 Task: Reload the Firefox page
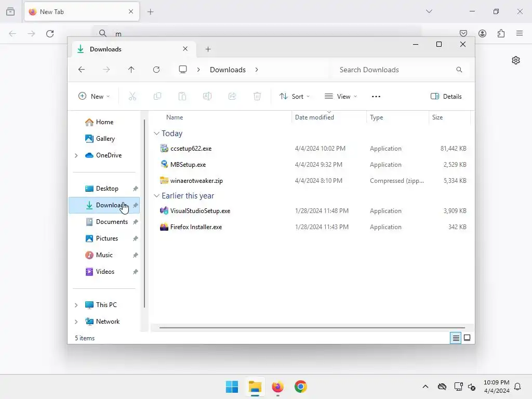[x=50, y=34]
